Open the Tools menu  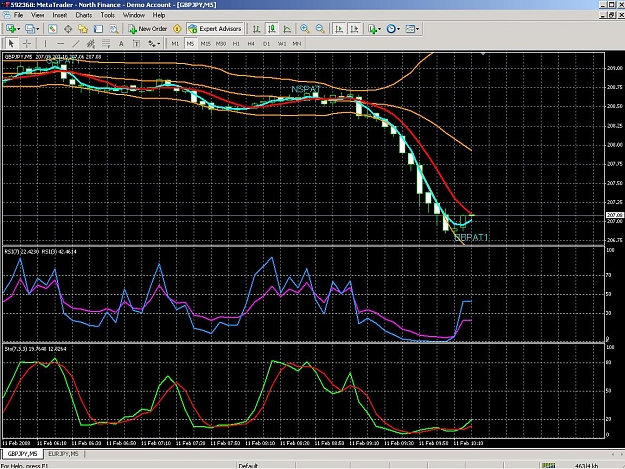(x=108, y=15)
